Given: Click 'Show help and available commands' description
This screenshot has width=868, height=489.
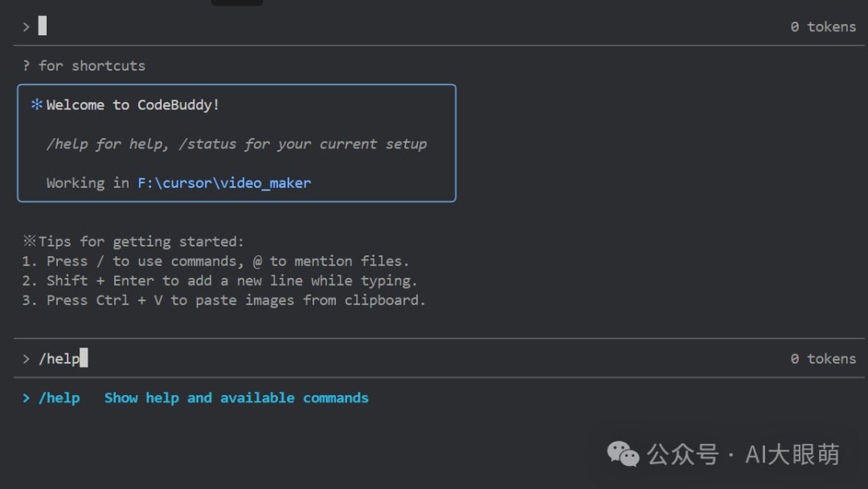Looking at the screenshot, I should (x=236, y=398).
